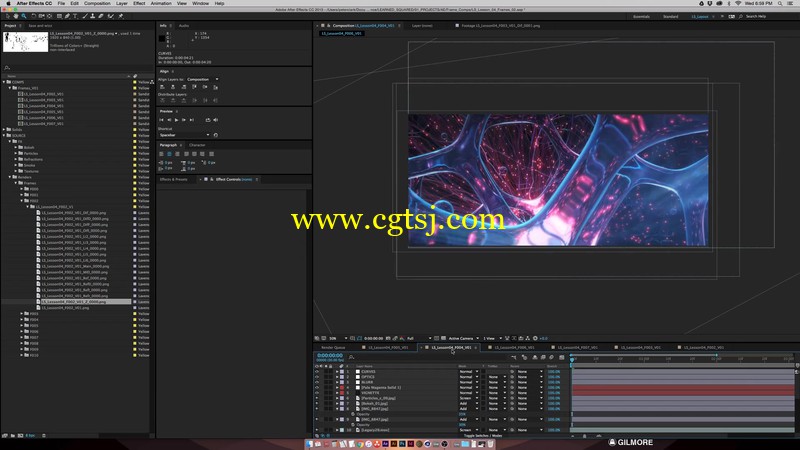The width and height of the screenshot is (800, 450).
Task: Hide the BLURS layer
Action: click(317, 382)
